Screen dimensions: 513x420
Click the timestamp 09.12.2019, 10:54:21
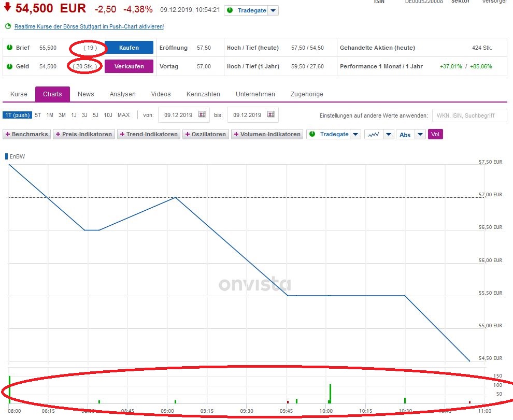(x=190, y=10)
